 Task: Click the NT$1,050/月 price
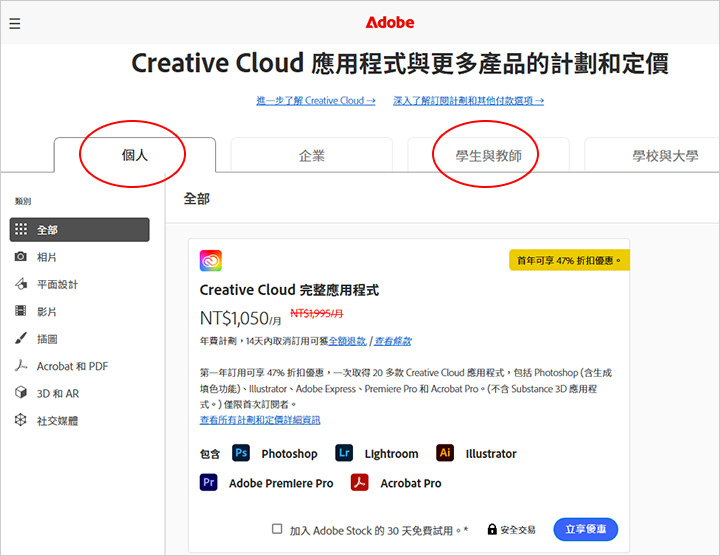pos(240,318)
